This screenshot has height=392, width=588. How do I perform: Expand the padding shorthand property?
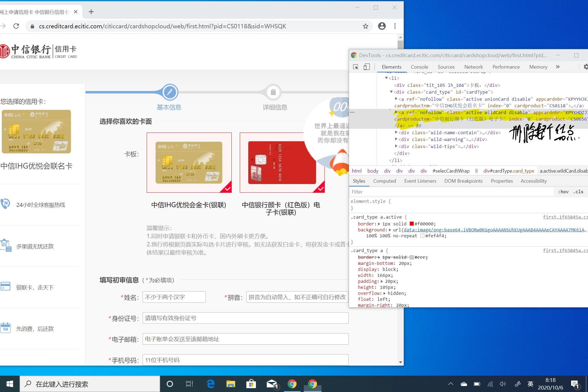[382, 281]
